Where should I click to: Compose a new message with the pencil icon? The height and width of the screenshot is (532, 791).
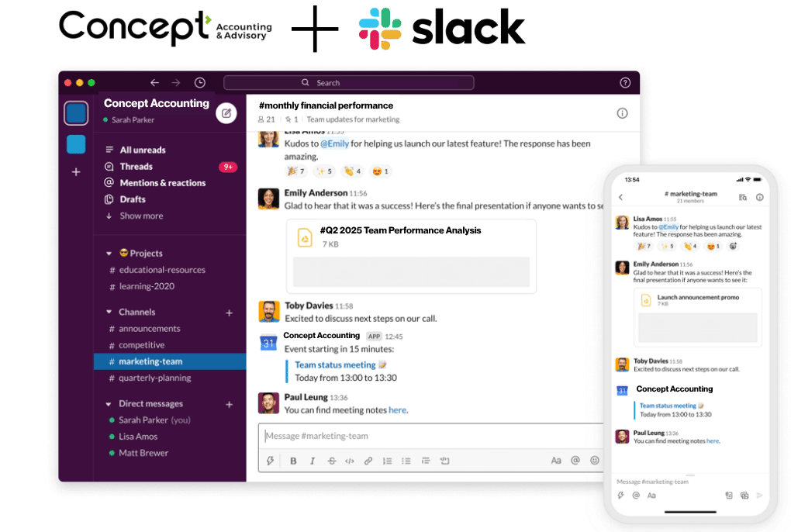tap(226, 113)
